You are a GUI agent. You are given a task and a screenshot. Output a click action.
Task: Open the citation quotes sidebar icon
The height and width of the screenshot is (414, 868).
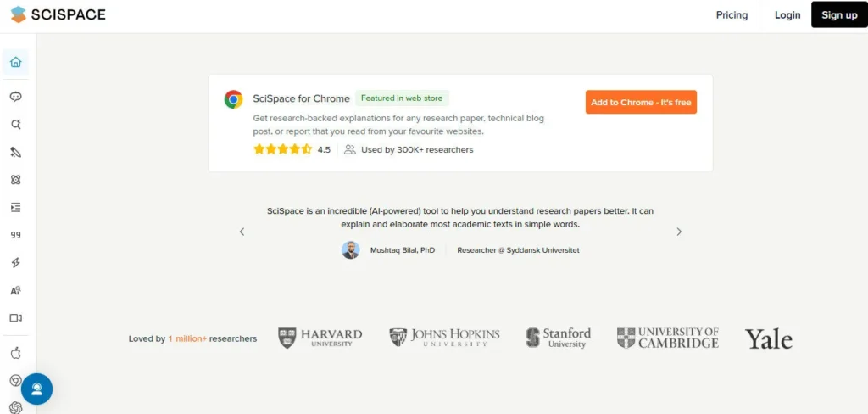click(x=15, y=235)
